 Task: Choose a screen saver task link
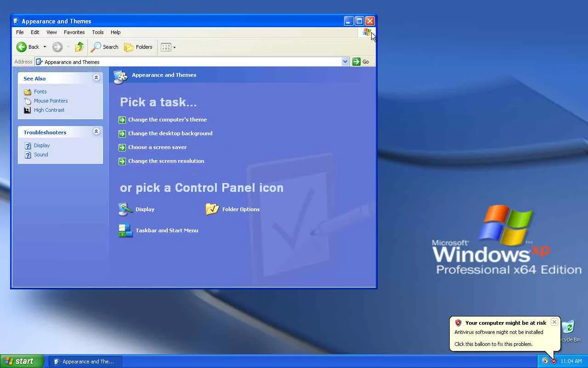pyautogui.click(x=158, y=147)
